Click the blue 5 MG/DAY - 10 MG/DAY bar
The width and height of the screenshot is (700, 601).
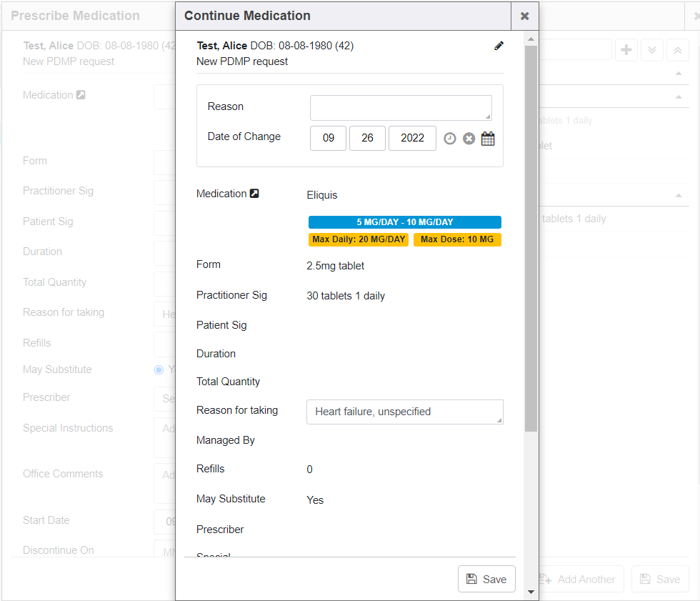pyautogui.click(x=404, y=222)
